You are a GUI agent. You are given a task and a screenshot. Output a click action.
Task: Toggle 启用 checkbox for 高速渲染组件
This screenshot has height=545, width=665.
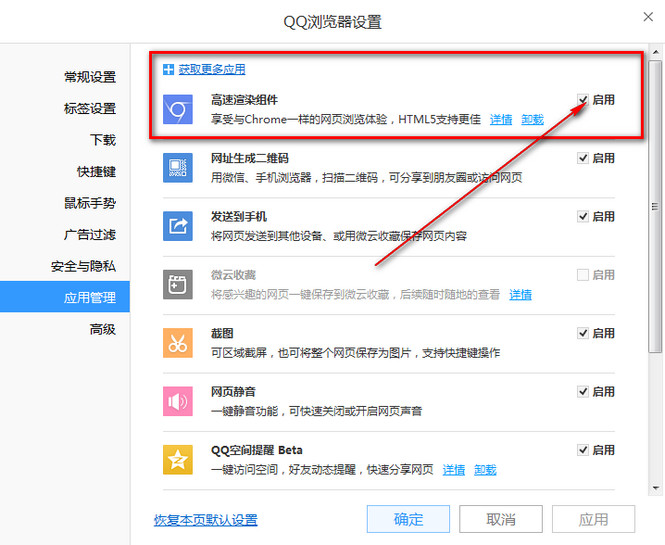[x=583, y=100]
